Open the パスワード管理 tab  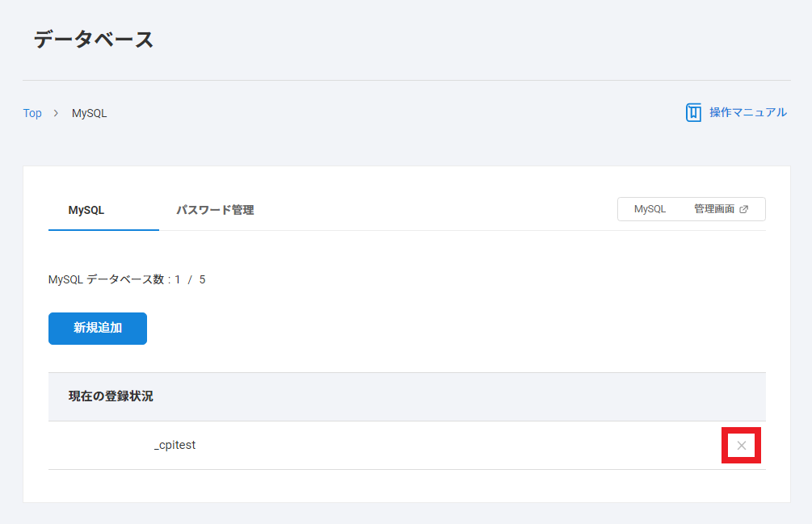coord(215,210)
